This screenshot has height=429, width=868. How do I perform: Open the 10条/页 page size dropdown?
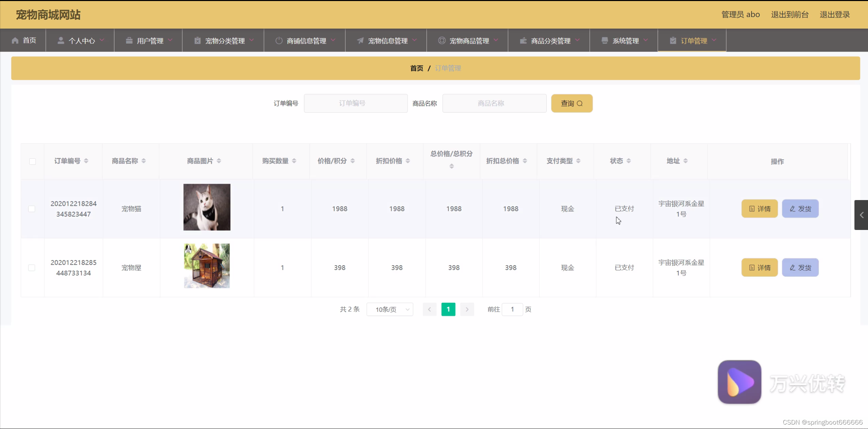tap(390, 309)
